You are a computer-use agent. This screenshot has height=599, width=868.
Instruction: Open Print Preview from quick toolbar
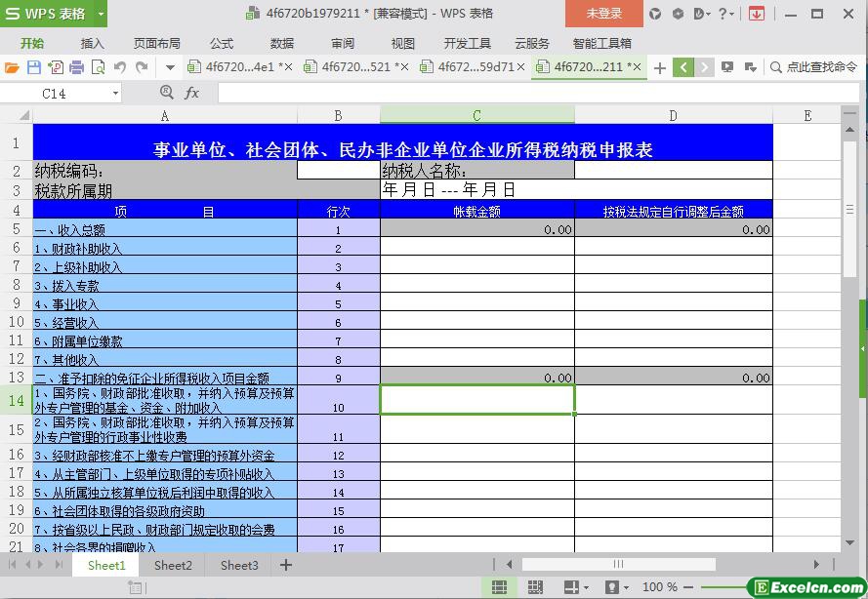click(98, 67)
